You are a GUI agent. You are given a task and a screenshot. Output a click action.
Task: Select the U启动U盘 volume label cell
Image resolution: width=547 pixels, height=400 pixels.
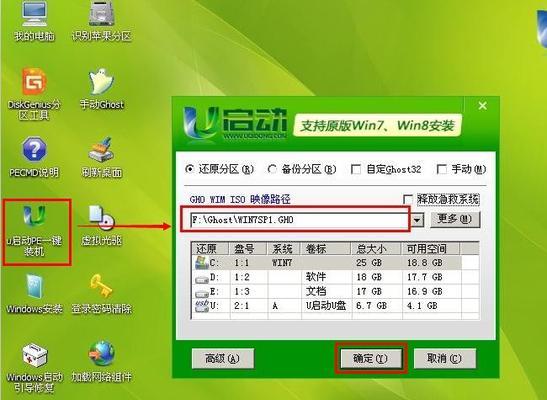click(326, 306)
